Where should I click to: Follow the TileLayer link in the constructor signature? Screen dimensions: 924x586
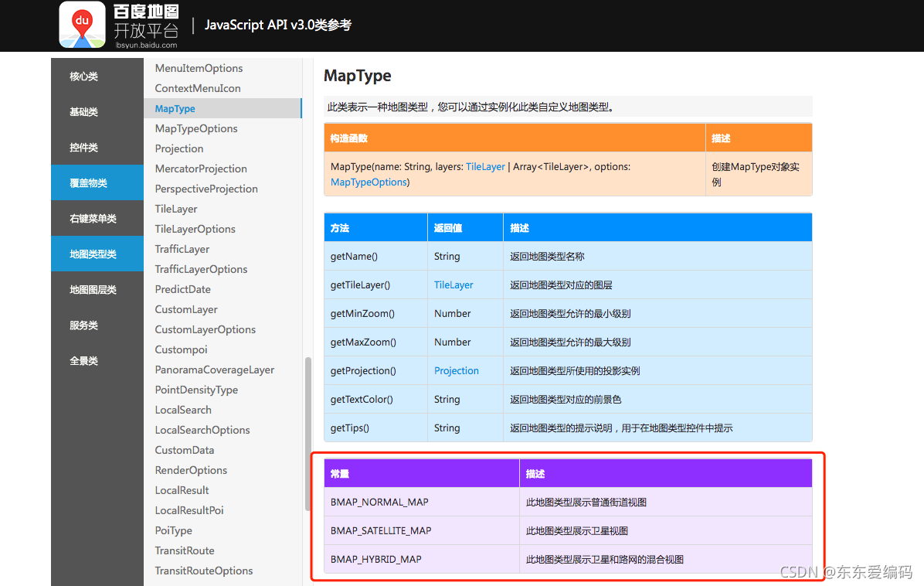[x=486, y=167]
